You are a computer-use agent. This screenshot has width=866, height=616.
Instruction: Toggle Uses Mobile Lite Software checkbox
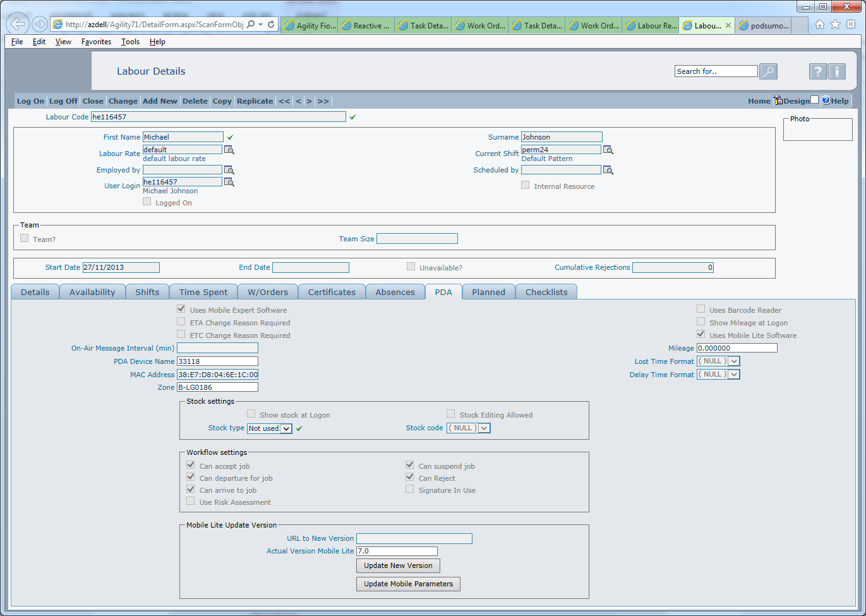[x=701, y=334]
